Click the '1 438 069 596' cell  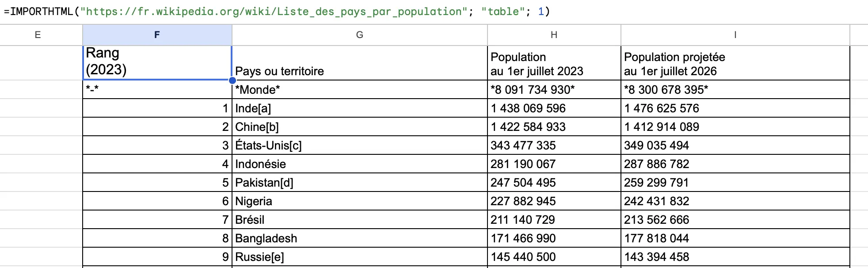[554, 108]
